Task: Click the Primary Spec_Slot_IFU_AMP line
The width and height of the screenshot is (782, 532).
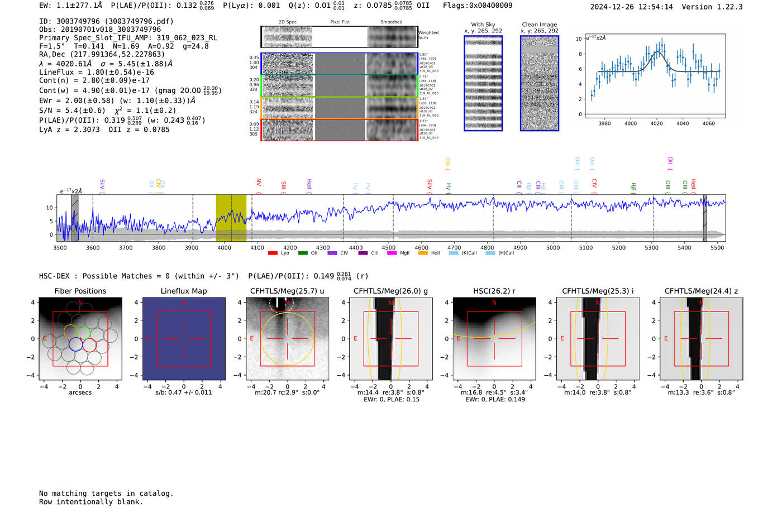Action: [128, 38]
